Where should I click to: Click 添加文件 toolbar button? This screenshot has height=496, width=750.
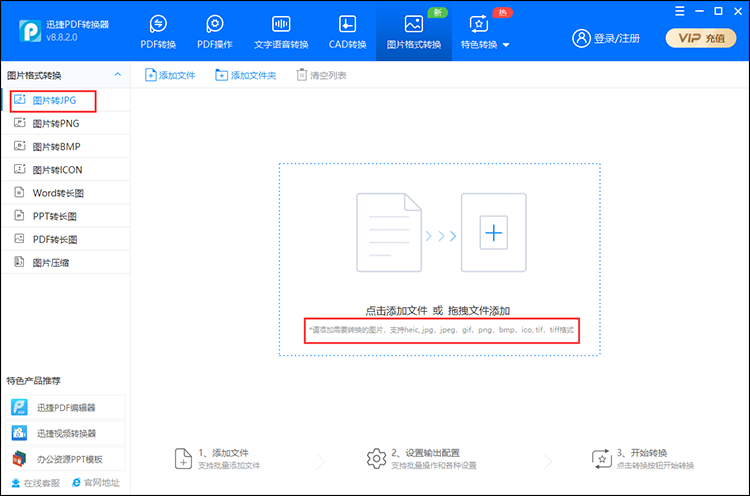click(x=170, y=75)
